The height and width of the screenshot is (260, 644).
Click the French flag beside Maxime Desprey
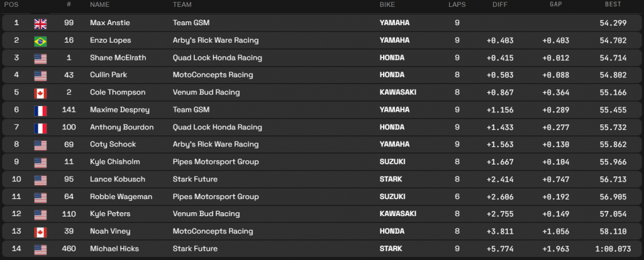tap(40, 110)
